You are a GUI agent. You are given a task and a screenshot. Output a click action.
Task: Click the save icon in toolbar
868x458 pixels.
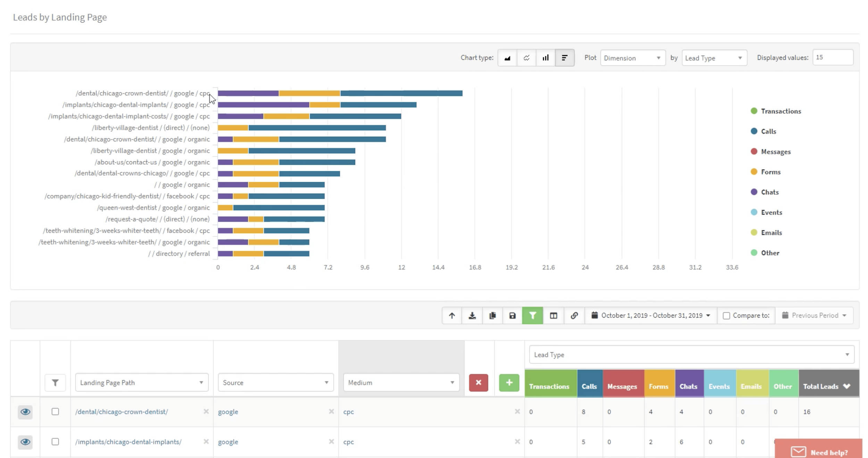[x=513, y=316]
